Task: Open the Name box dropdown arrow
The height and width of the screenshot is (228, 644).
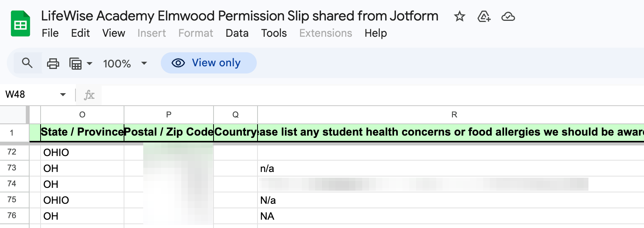Action: (x=63, y=95)
